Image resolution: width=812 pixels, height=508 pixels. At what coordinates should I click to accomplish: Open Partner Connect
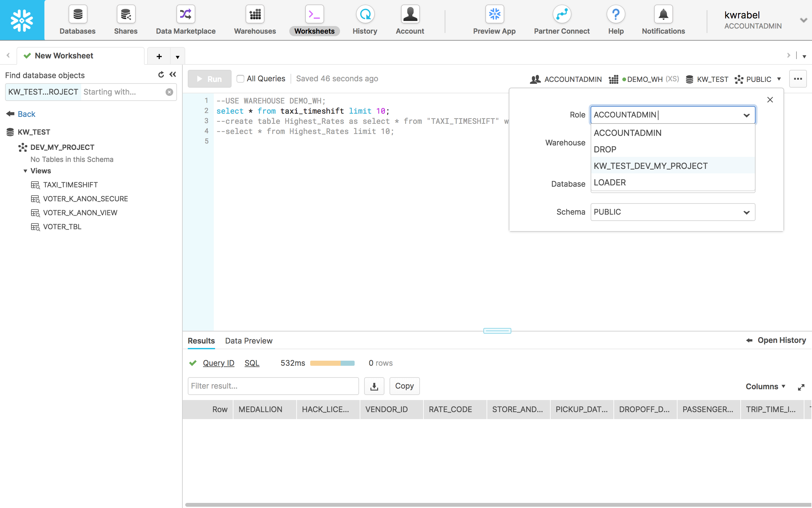click(562, 20)
